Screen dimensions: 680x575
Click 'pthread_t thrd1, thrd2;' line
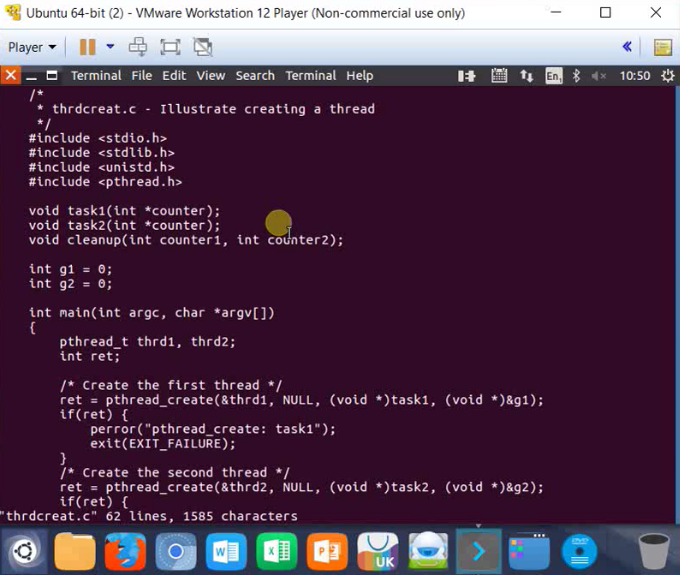click(147, 342)
